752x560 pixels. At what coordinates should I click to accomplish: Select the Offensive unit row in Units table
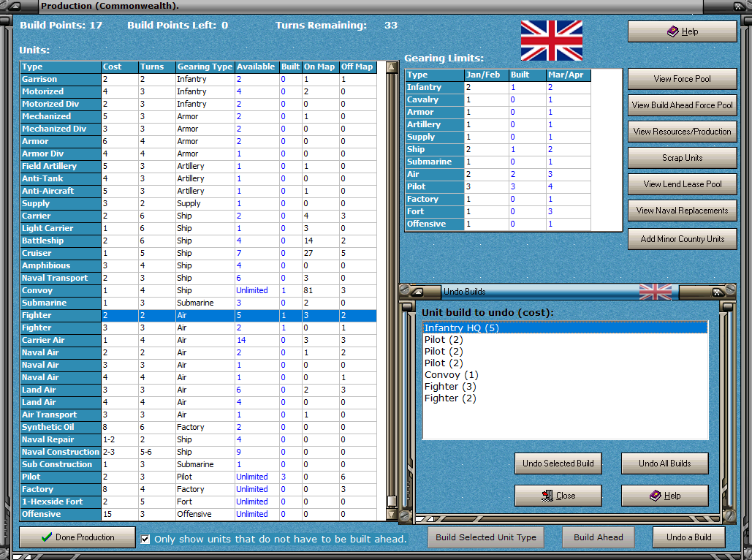click(198, 515)
